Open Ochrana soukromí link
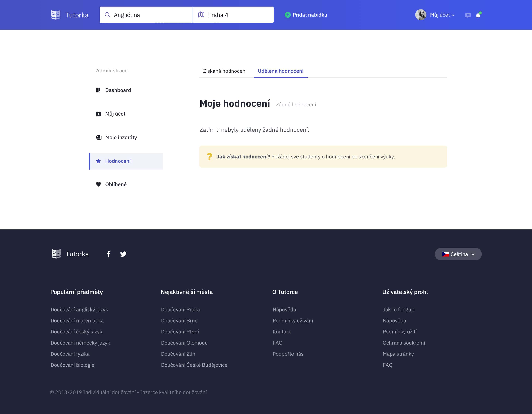The height and width of the screenshot is (414, 532). [x=404, y=343]
